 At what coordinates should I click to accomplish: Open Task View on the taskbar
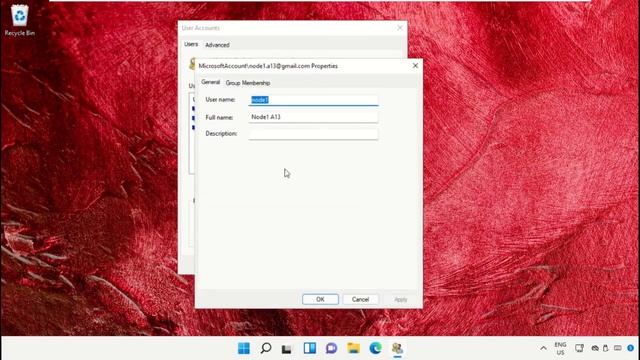coord(287,349)
